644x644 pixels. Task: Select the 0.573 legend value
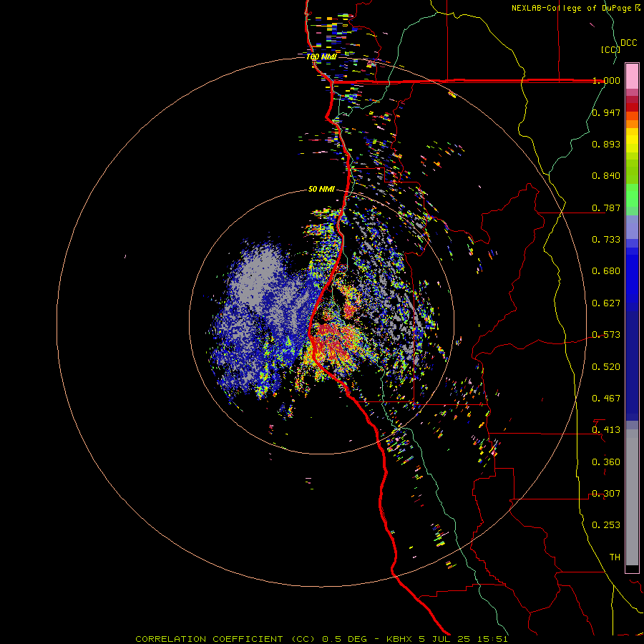coord(606,335)
